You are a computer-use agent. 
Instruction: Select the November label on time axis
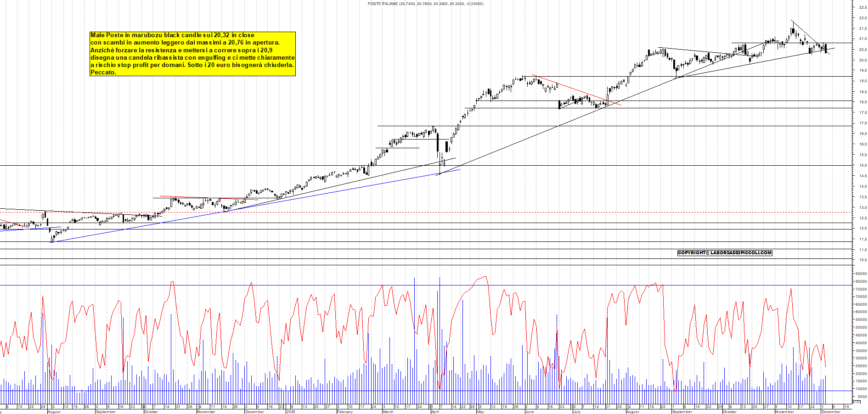tap(784, 412)
